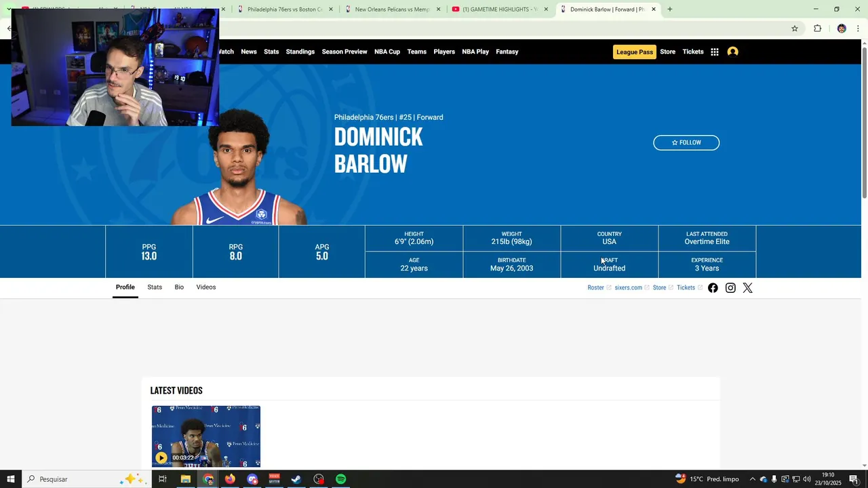Open the weather widget on taskbar

(707, 479)
